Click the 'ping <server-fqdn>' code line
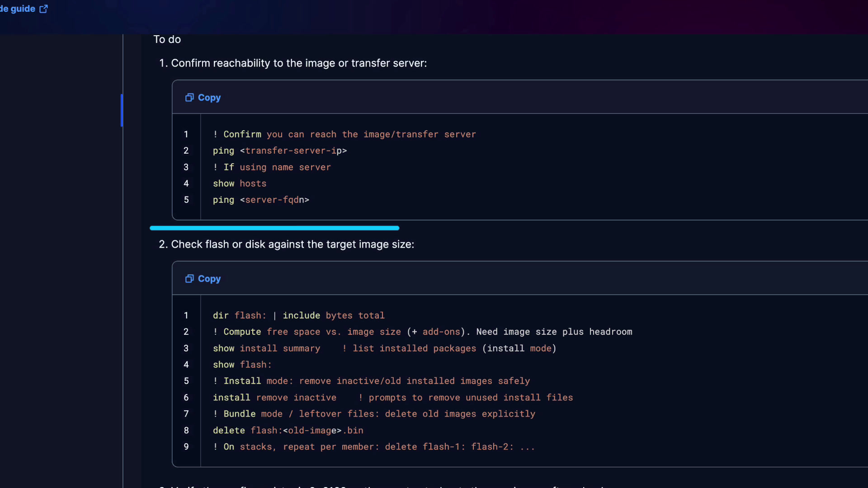The height and width of the screenshot is (488, 868). pos(261,200)
